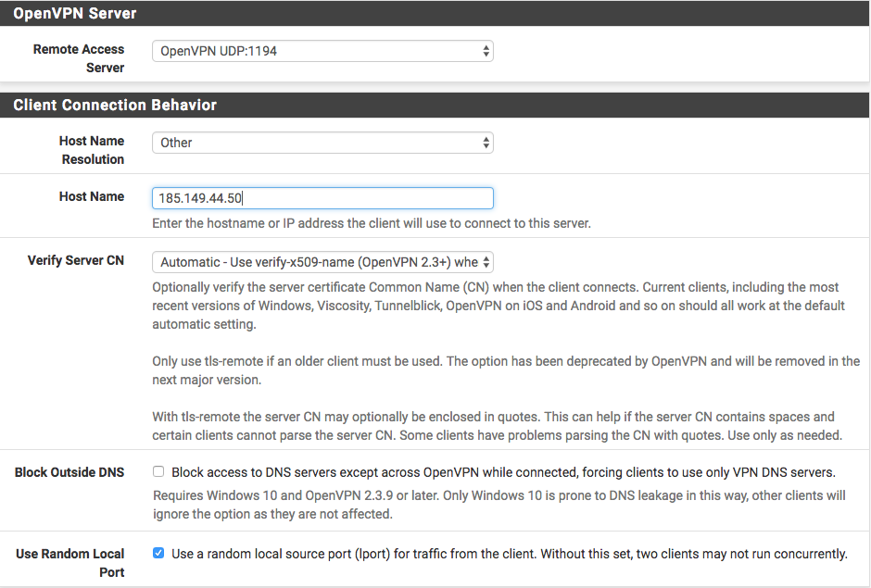Enable the Block Outside DNS checkbox

click(158, 471)
